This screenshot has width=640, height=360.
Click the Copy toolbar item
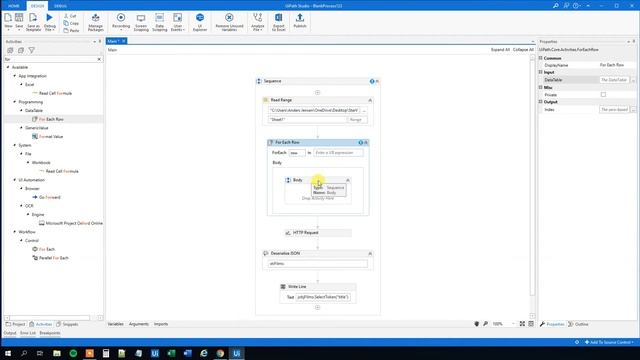(x=71, y=23)
